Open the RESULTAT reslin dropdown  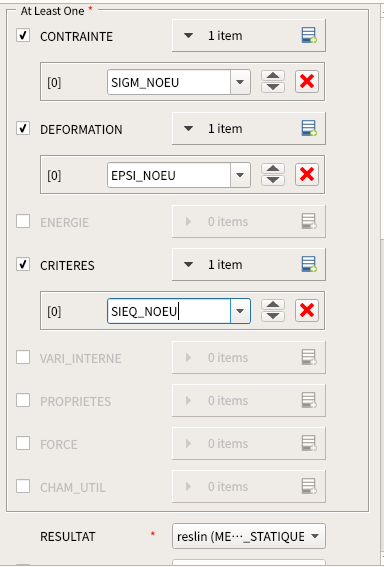tap(249, 536)
